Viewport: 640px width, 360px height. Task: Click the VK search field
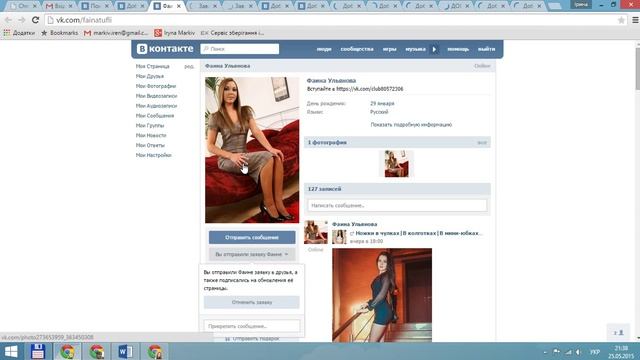[240, 49]
